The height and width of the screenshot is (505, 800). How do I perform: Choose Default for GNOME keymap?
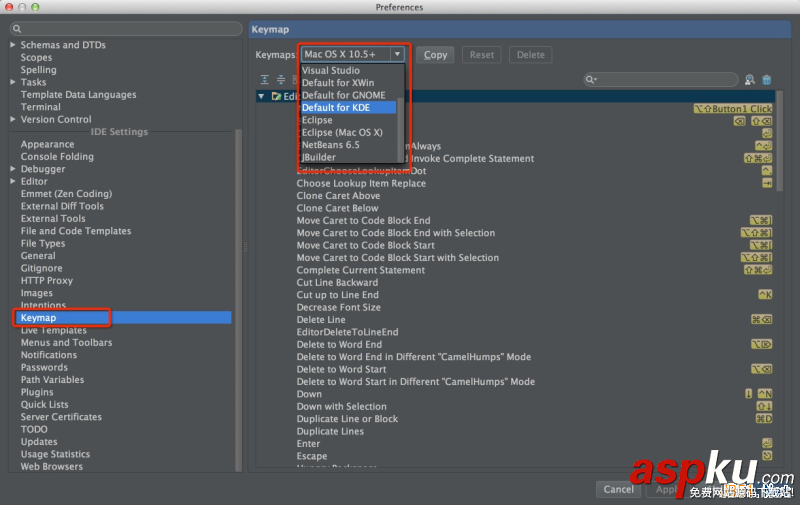349,95
